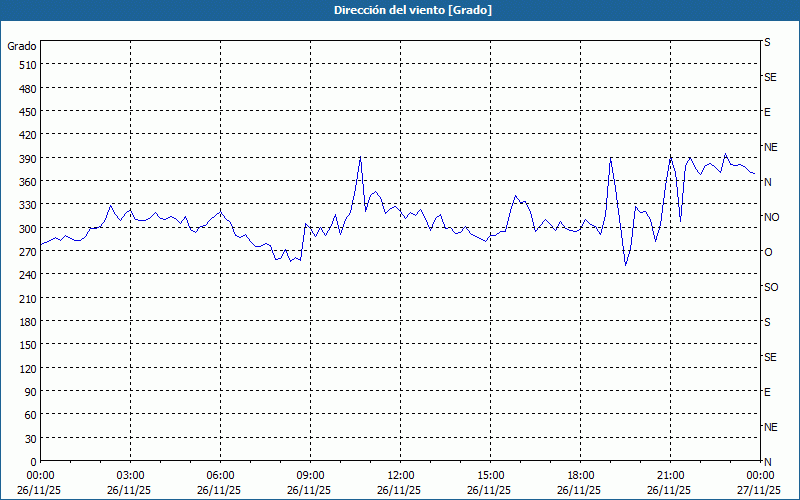Select the 330 degree axis label
800x500 pixels.
click(28, 205)
